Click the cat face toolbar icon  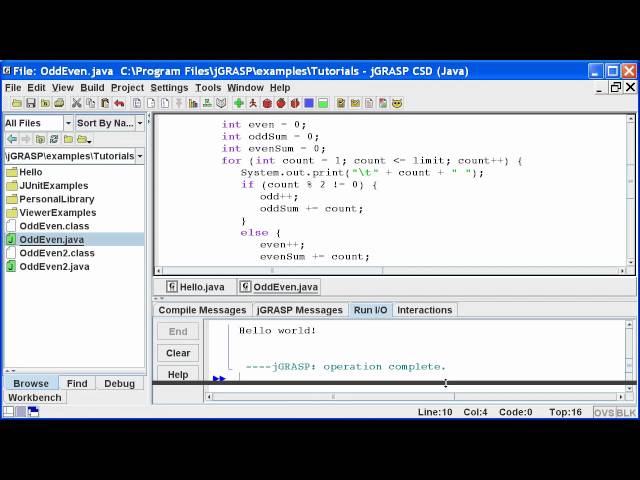point(397,103)
